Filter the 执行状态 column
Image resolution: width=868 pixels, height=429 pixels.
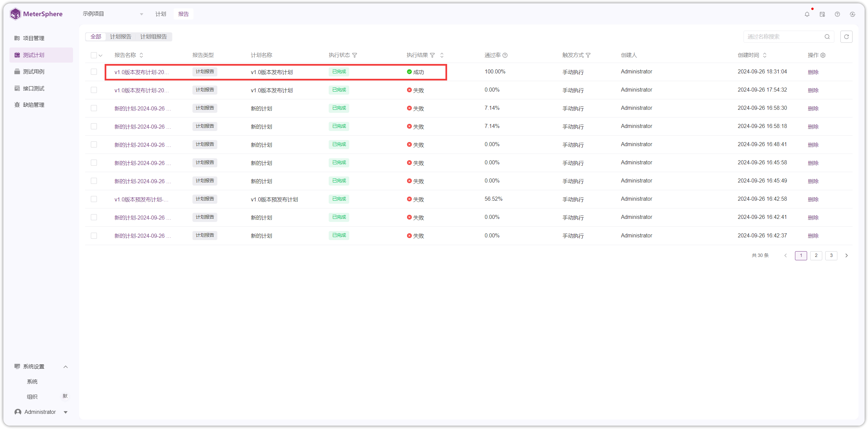pyautogui.click(x=355, y=55)
